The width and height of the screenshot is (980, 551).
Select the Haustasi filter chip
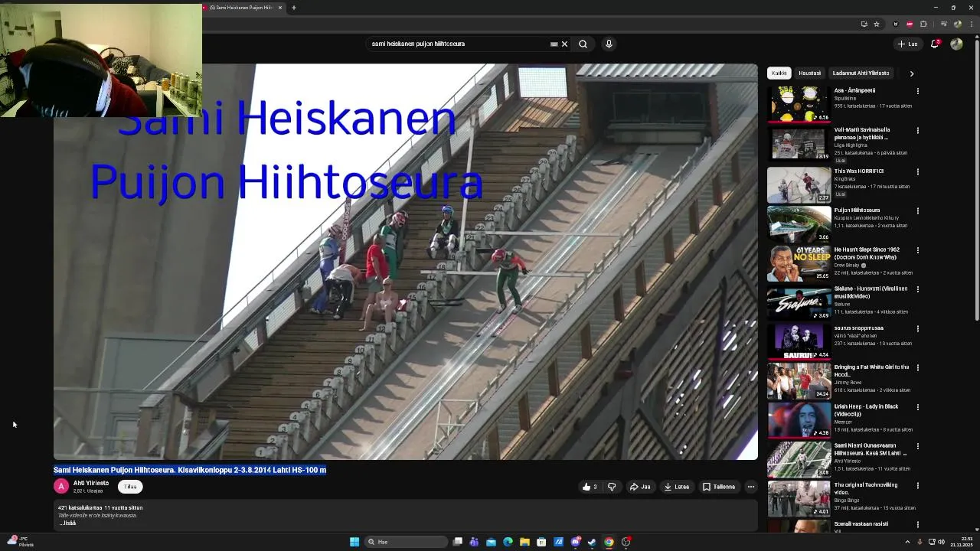pos(809,73)
